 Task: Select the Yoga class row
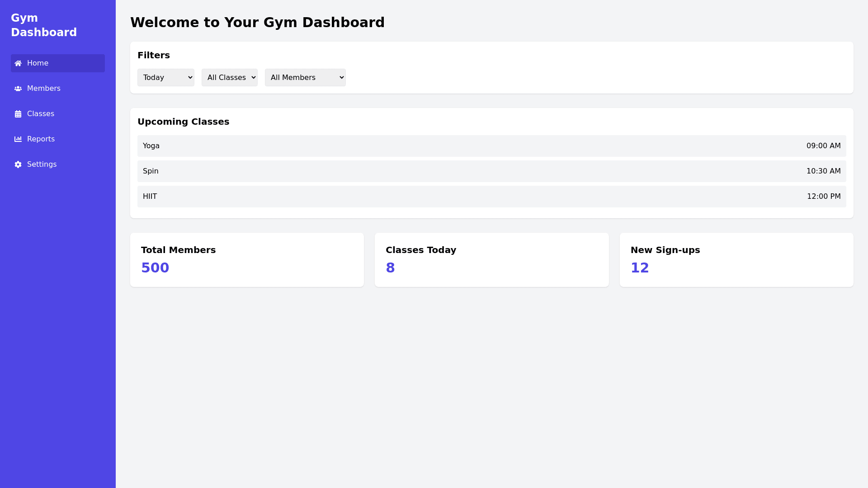[491, 146]
